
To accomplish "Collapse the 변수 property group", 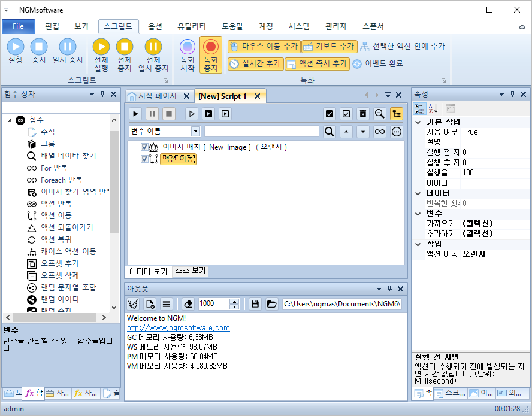I will tap(418, 214).
